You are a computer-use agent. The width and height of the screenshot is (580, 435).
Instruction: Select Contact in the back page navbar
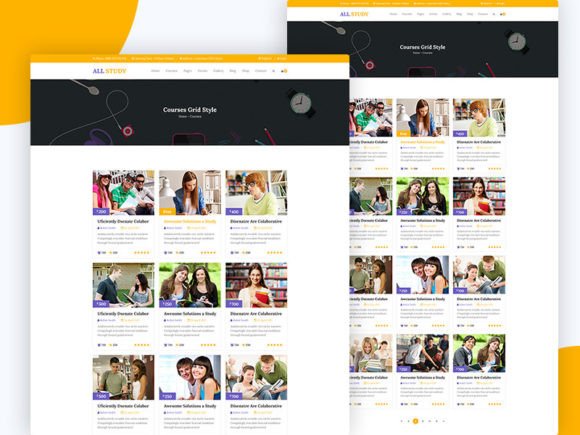coord(483,14)
